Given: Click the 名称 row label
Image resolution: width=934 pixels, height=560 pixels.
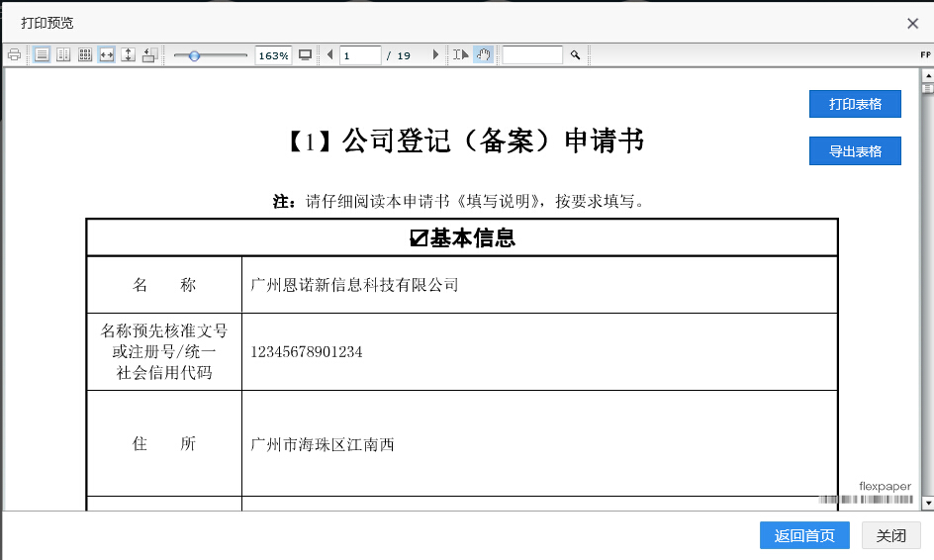Looking at the screenshot, I should 164,285.
